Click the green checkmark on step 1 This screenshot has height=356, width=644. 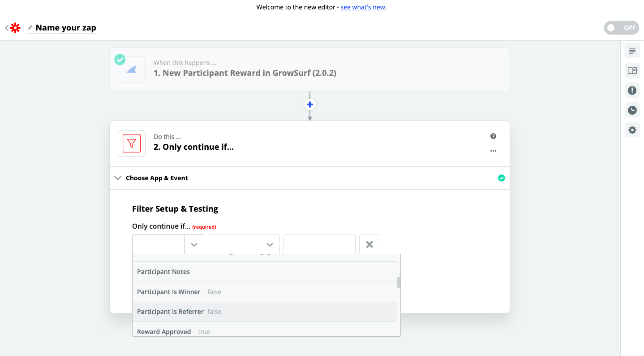120,59
